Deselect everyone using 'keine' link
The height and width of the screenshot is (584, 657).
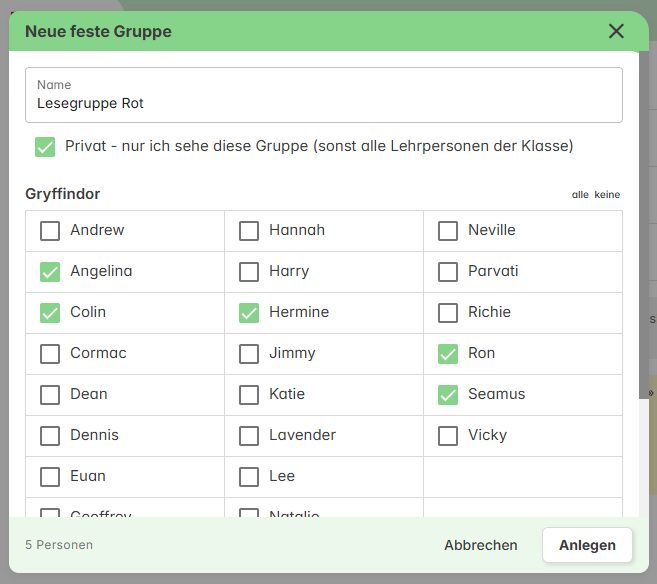coord(607,194)
